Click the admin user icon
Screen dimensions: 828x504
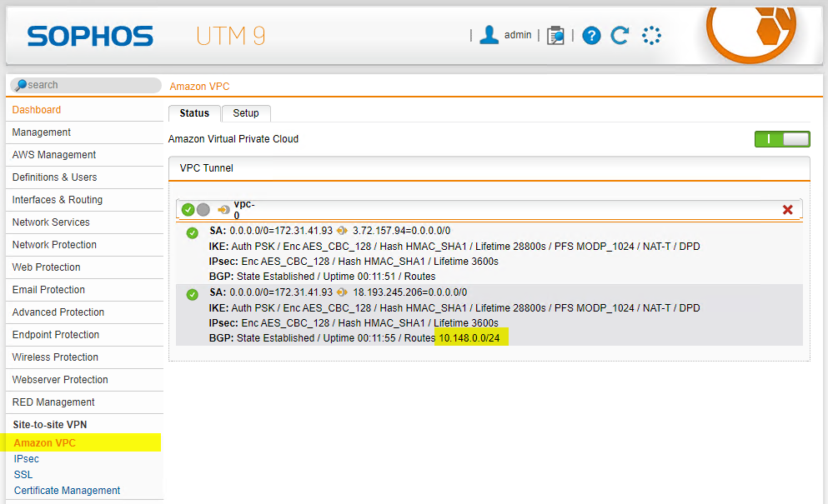(489, 35)
